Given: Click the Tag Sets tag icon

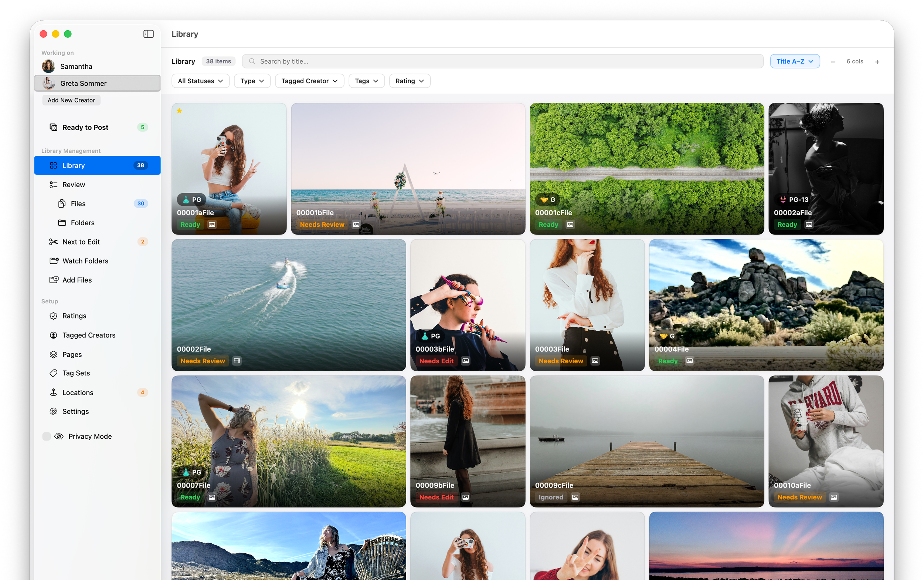Looking at the screenshot, I should [53, 373].
